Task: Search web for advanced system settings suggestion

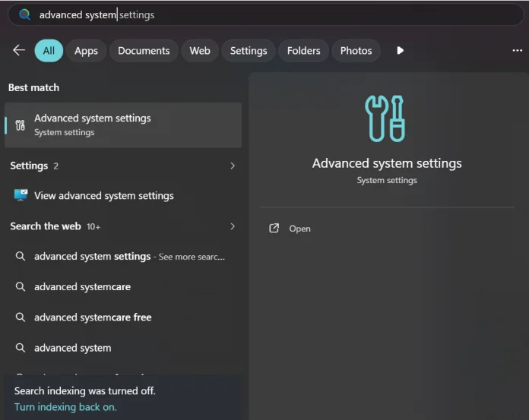Action: coord(123,257)
